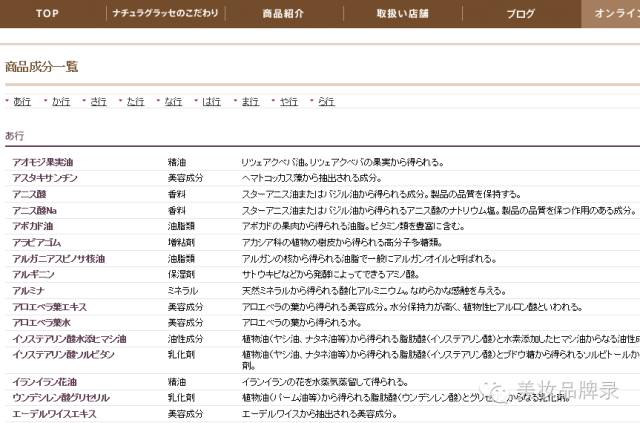Screen dimensions: 640x423
Task: Jump to か行 section anchor link
Action: pyautogui.click(x=60, y=102)
